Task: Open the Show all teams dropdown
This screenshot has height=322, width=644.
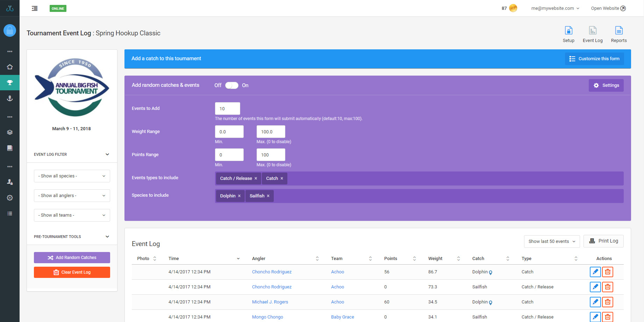Action: coord(72,215)
